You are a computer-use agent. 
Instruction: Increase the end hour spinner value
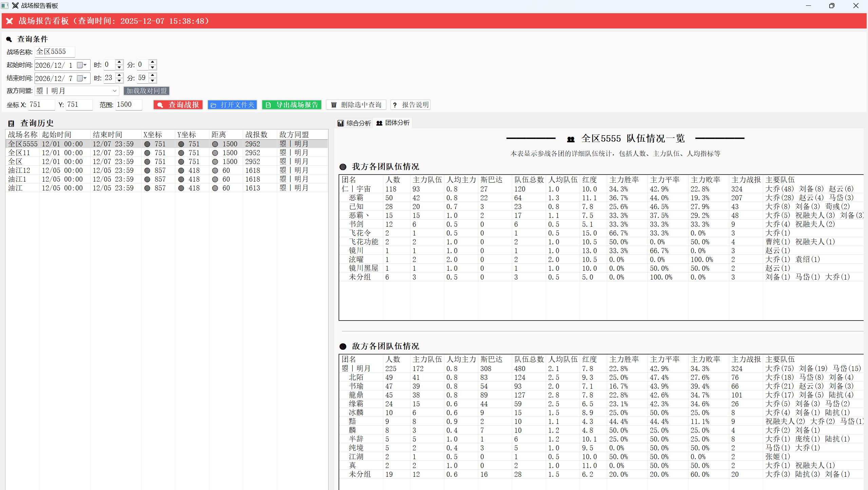coord(119,76)
